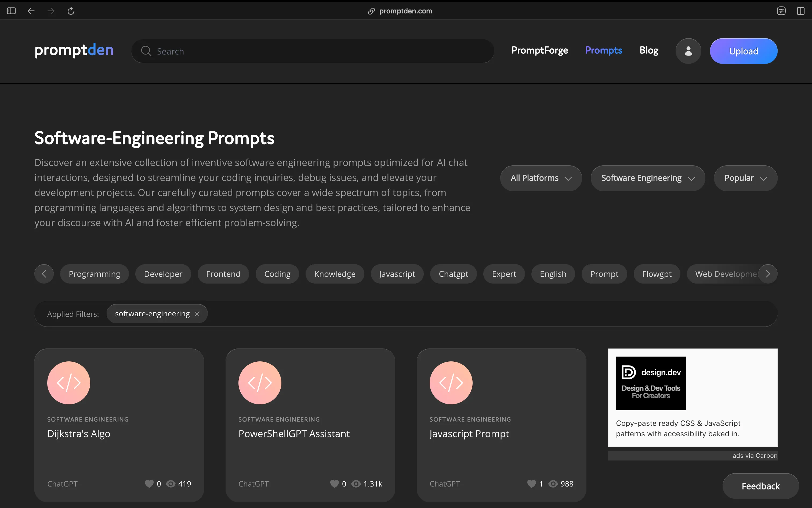This screenshot has width=812, height=508.
Task: Select the Chatgpt tag
Action: point(453,274)
